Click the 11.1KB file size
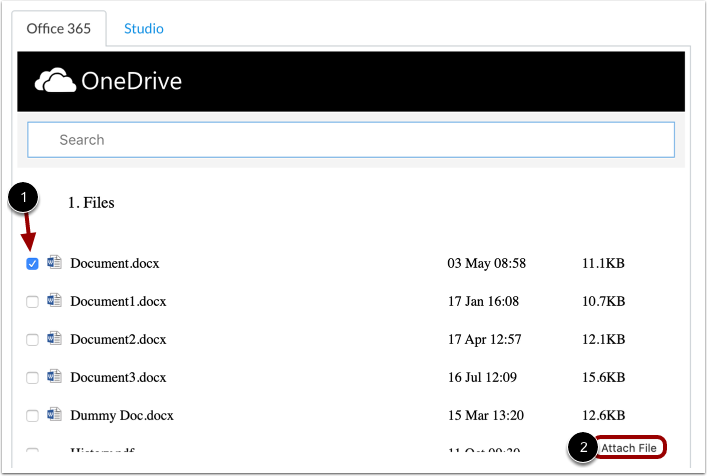 click(603, 263)
